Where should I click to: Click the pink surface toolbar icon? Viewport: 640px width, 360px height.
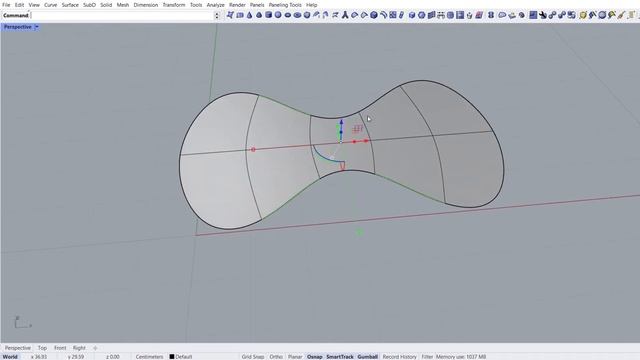[x=479, y=15]
